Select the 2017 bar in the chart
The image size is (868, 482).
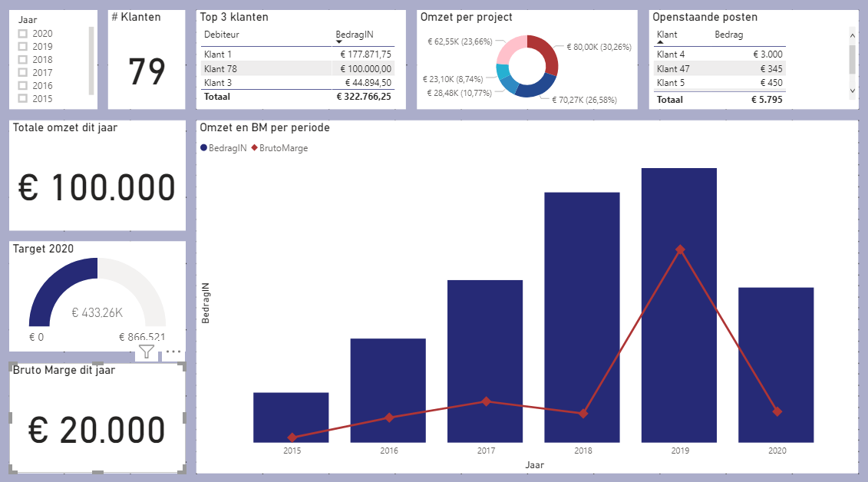485,361
